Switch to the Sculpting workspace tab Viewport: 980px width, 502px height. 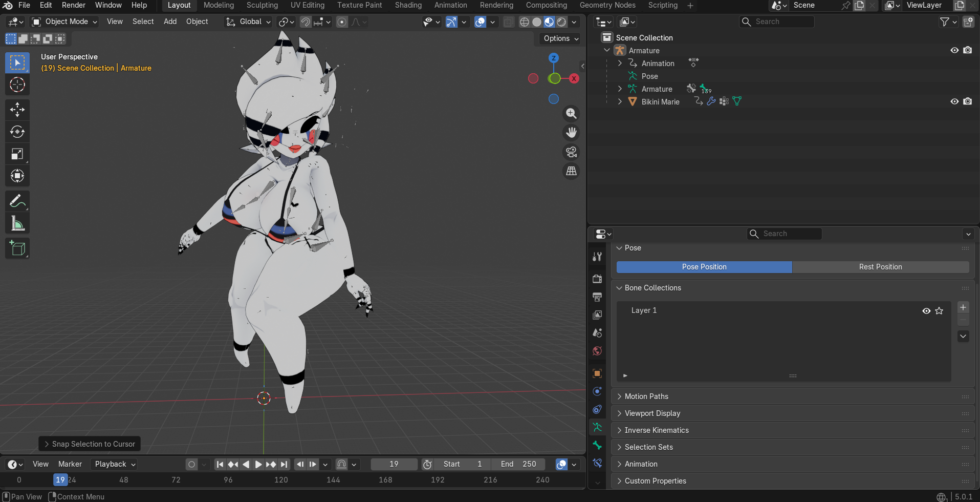coord(262,5)
